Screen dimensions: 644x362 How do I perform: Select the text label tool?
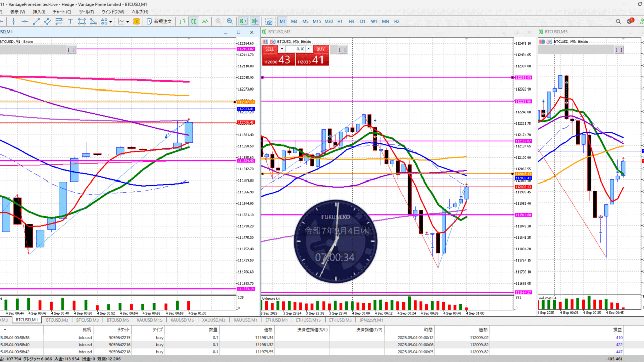[70, 21]
